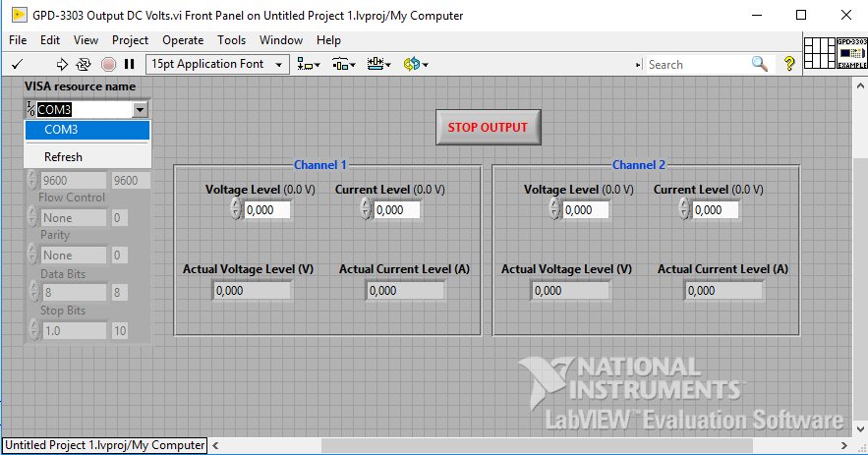The width and height of the screenshot is (868, 455).
Task: Click the Data Bits 8 ring field
Action: click(x=74, y=292)
